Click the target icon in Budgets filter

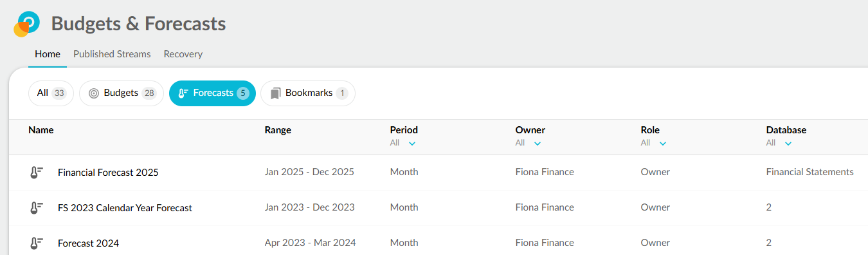(94, 93)
